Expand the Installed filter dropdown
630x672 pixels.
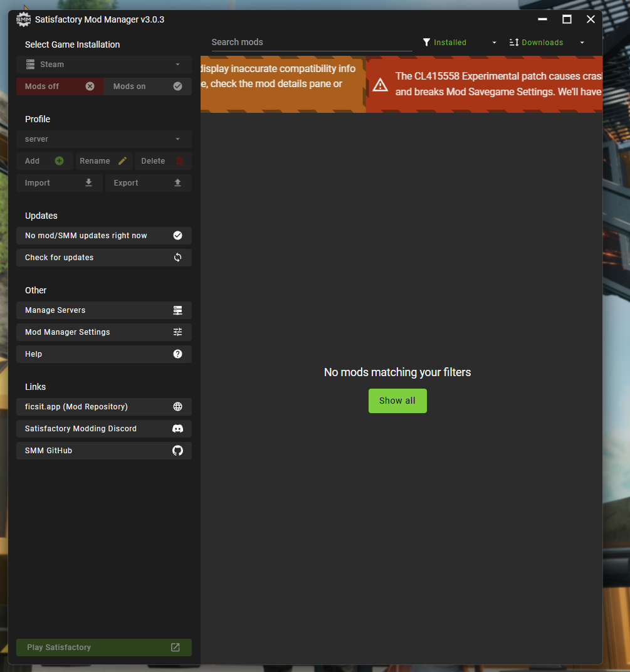(x=460, y=42)
